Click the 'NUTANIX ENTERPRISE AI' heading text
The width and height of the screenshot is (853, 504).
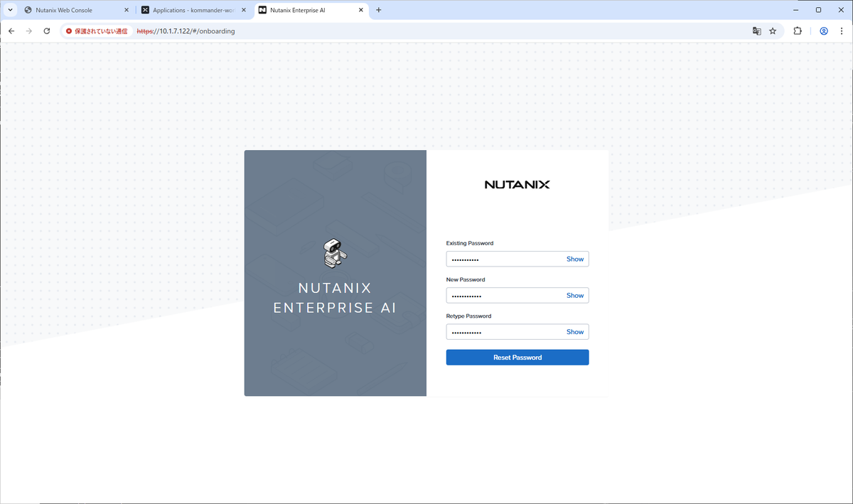click(x=335, y=298)
